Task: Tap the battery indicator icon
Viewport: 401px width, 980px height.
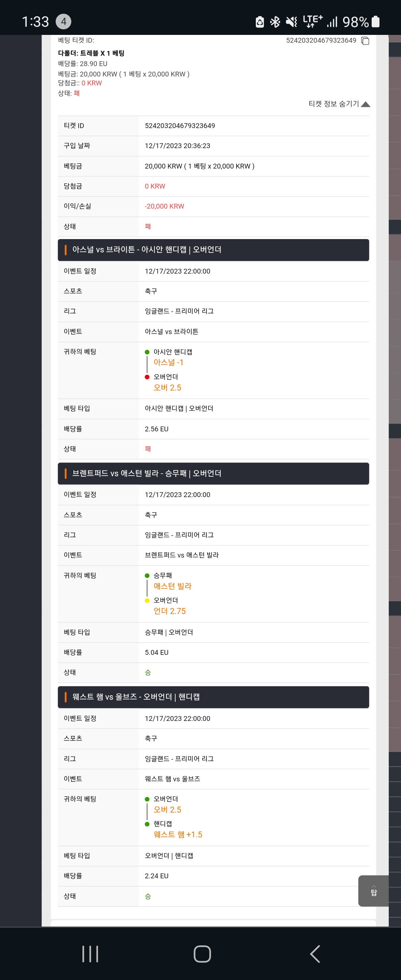Action: tap(375, 22)
